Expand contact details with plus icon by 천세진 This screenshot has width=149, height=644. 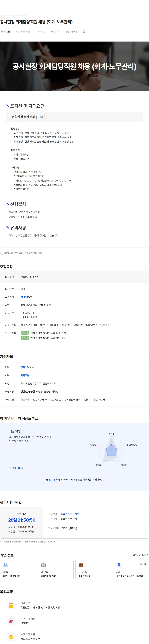click(x=79, y=528)
